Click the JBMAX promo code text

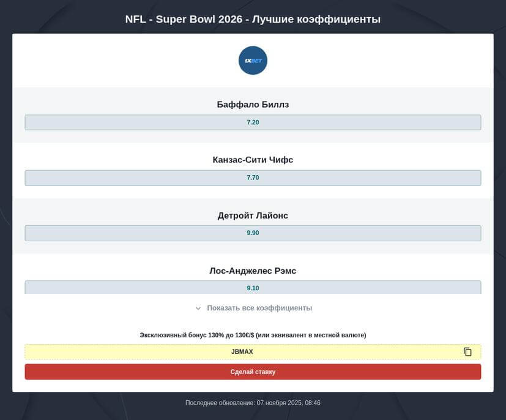tap(242, 352)
